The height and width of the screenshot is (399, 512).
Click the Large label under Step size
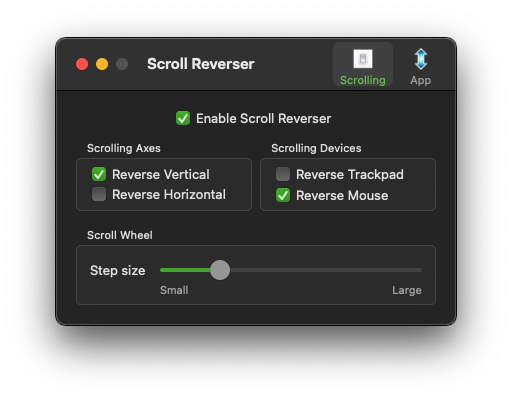click(407, 290)
